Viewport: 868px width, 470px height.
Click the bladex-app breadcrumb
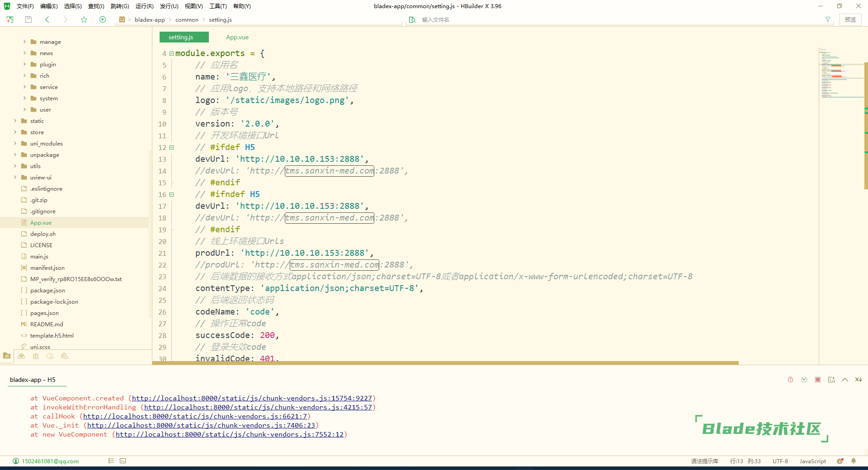150,19
